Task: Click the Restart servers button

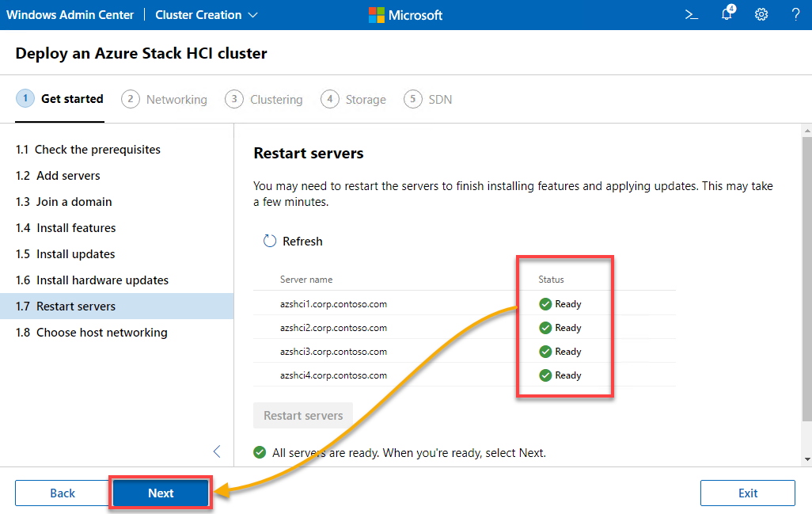Action: point(303,416)
